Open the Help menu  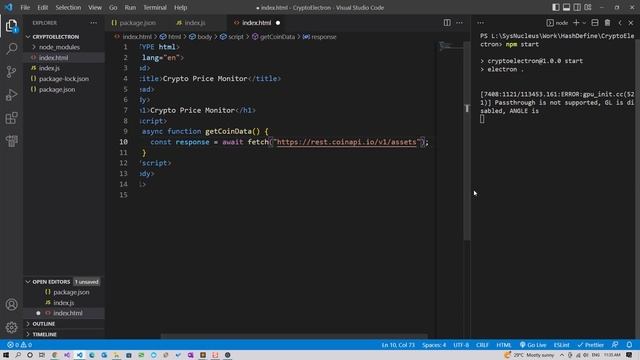(180, 7)
